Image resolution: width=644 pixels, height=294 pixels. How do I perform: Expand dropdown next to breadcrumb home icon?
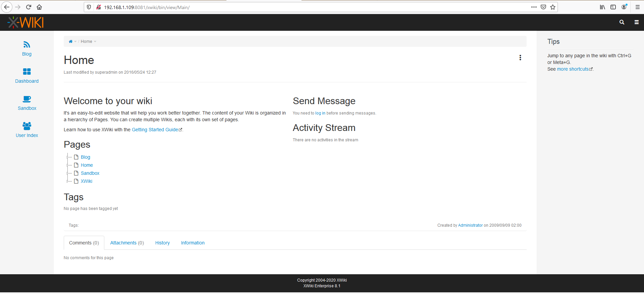75,42
